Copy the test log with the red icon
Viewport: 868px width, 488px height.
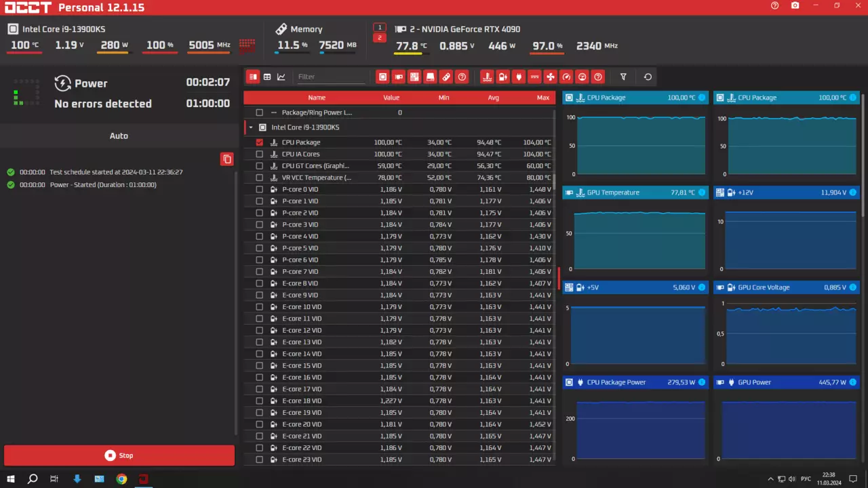[227, 159]
